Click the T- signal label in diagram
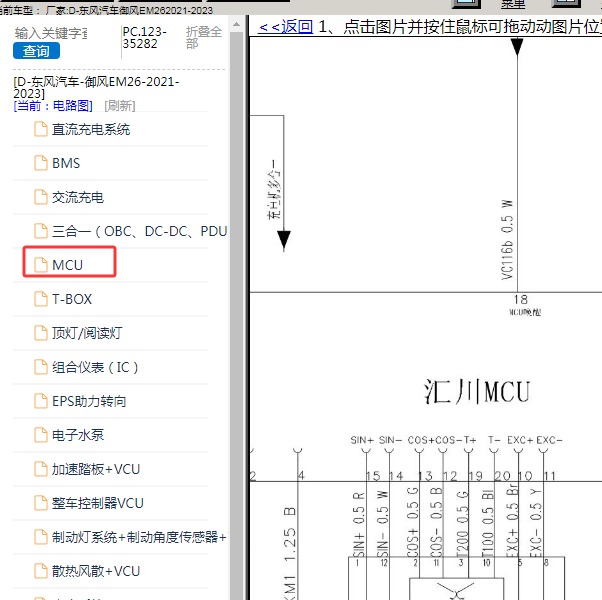602x600 pixels. tap(494, 440)
